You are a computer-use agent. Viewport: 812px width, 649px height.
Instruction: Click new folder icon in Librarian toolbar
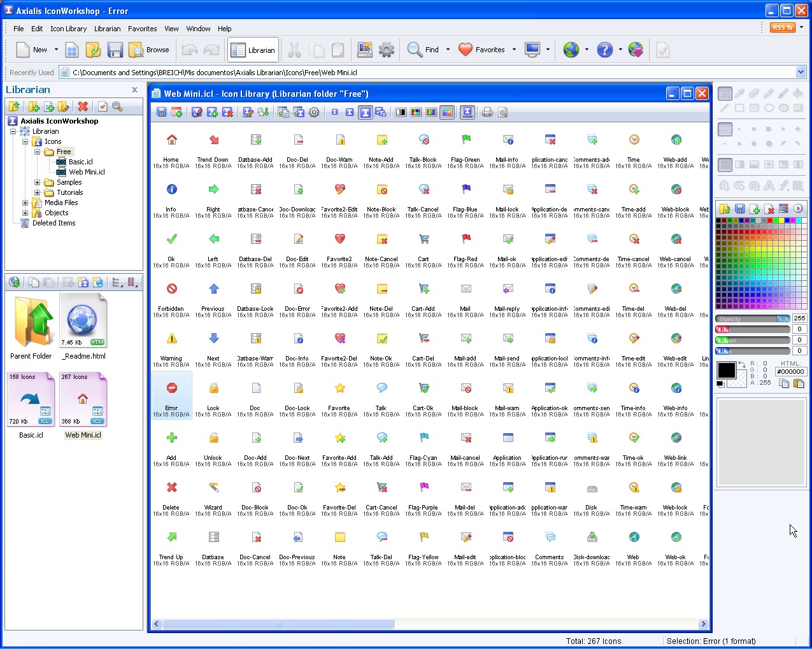(x=34, y=106)
